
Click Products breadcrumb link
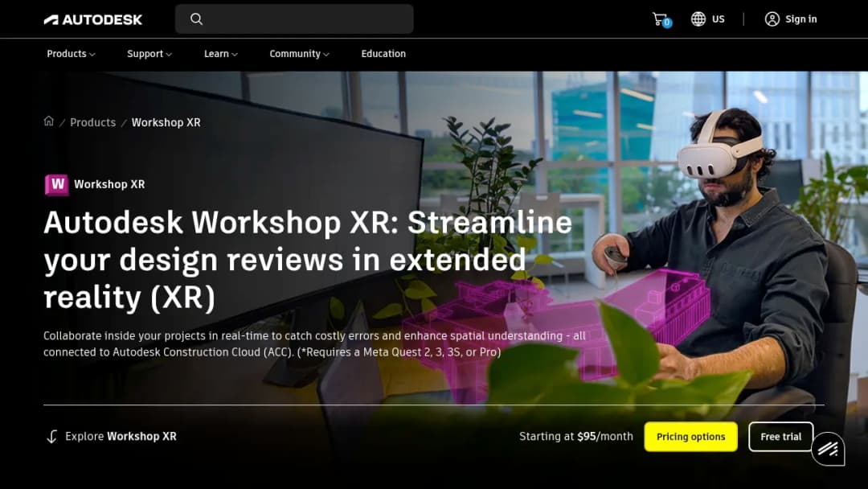(93, 122)
